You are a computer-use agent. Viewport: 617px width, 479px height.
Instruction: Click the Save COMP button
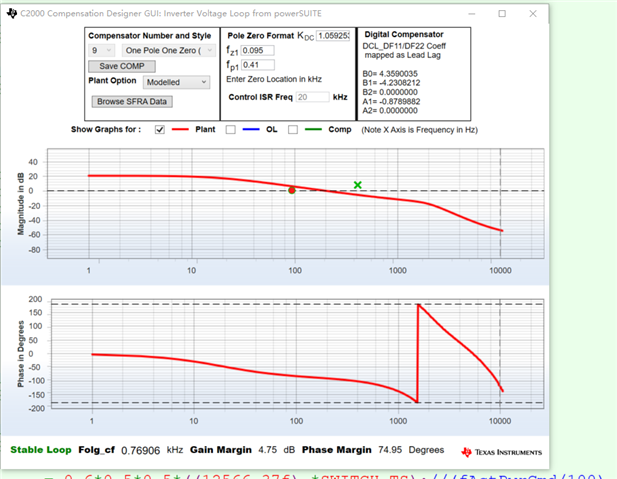click(x=122, y=66)
